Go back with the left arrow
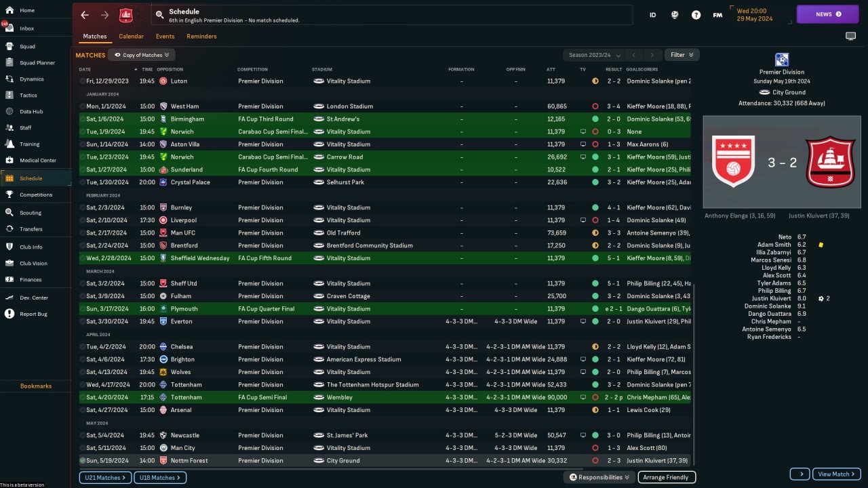868x488 pixels. click(x=85, y=15)
